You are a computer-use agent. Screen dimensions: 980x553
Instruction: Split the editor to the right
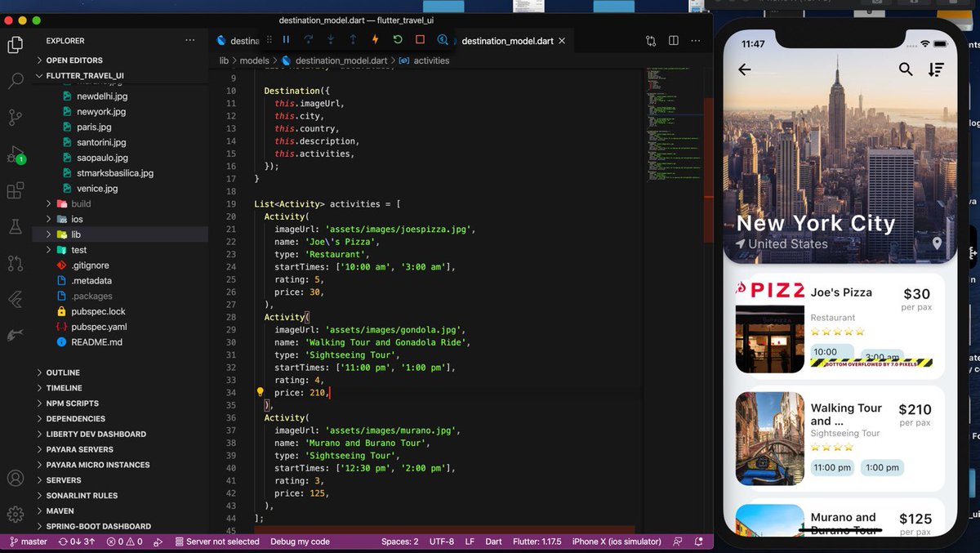[674, 41]
